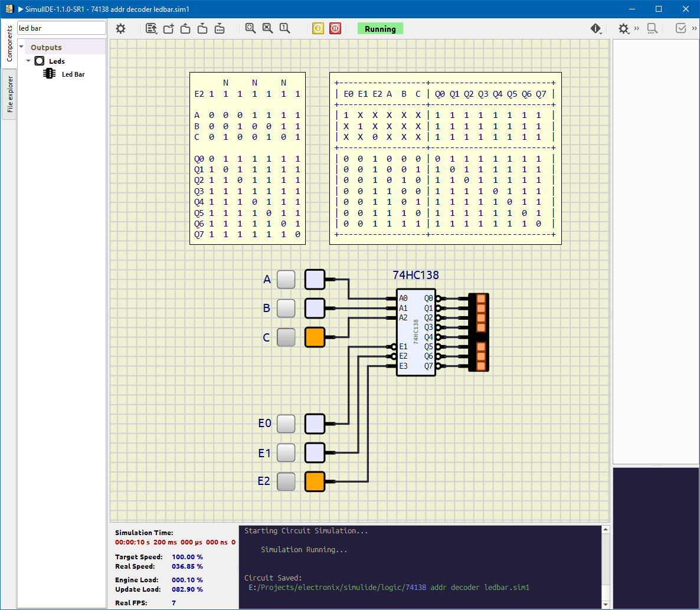Collapse the Outputs category in component tree
Viewport: 700px width, 610px height.
[22, 47]
